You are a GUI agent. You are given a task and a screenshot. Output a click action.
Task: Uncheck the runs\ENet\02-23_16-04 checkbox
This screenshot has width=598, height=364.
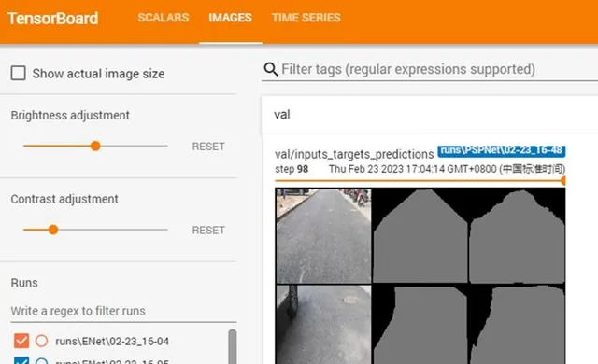pyautogui.click(x=21, y=341)
